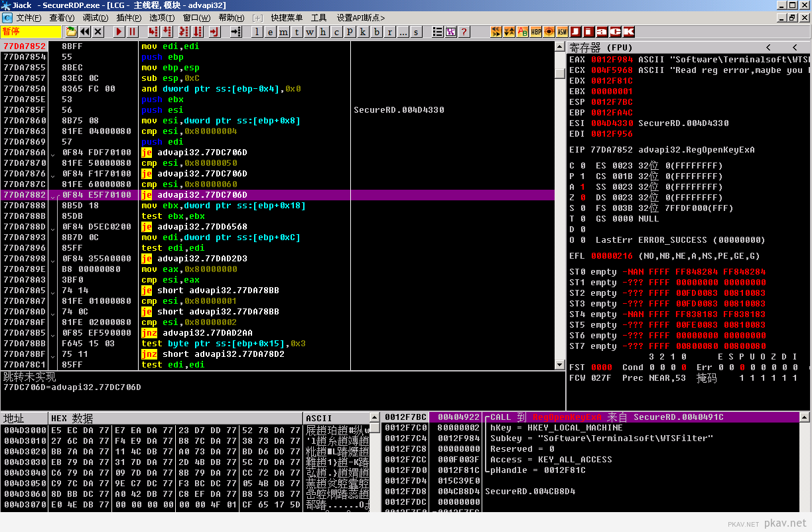
Task: Open the 设置API断点 menu
Action: click(x=362, y=18)
